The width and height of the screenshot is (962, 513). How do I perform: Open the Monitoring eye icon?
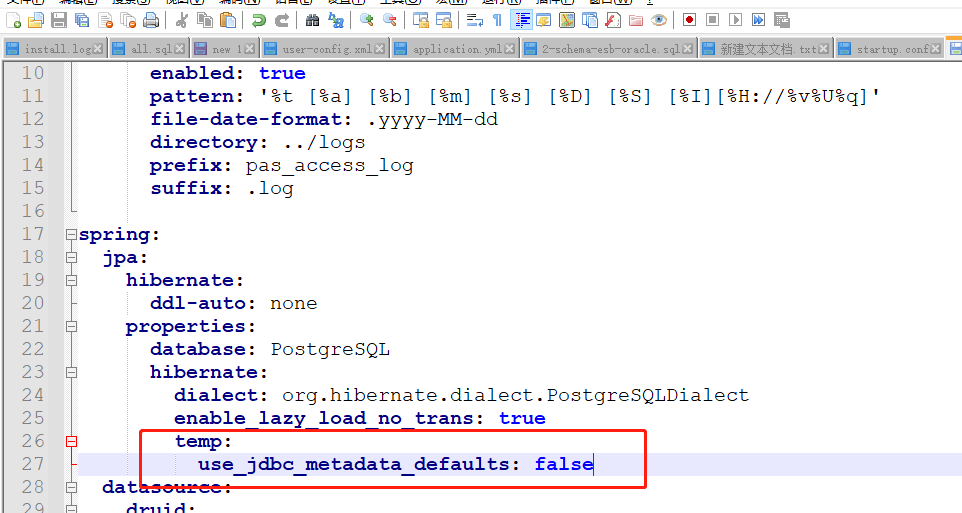point(658,19)
